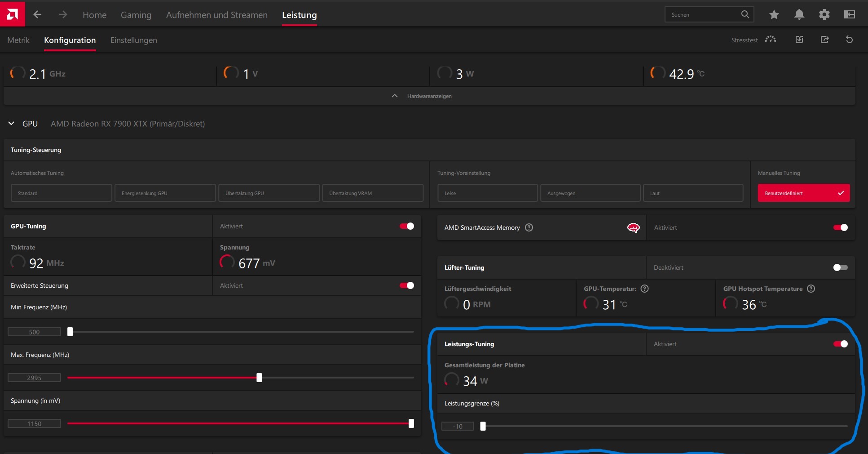This screenshot has width=868, height=454.
Task: Click the Spannung value field 1150
Action: [34, 423]
